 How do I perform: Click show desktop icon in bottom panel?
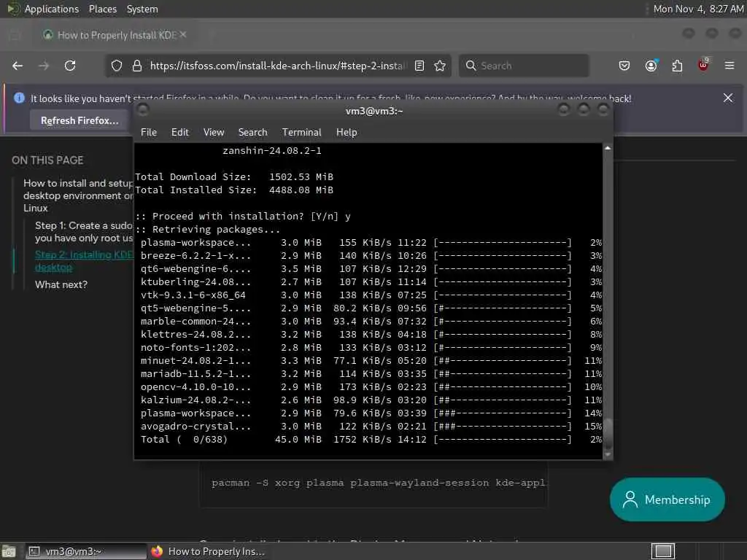coord(9,551)
